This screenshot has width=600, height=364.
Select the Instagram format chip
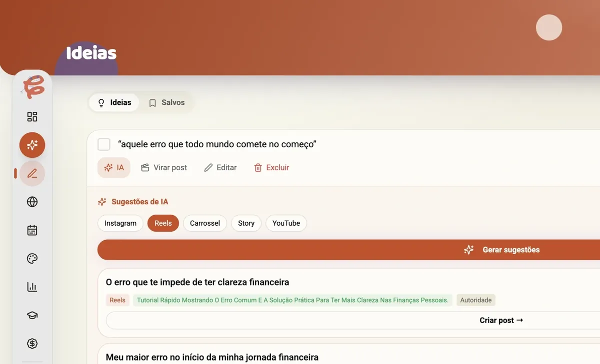click(120, 223)
